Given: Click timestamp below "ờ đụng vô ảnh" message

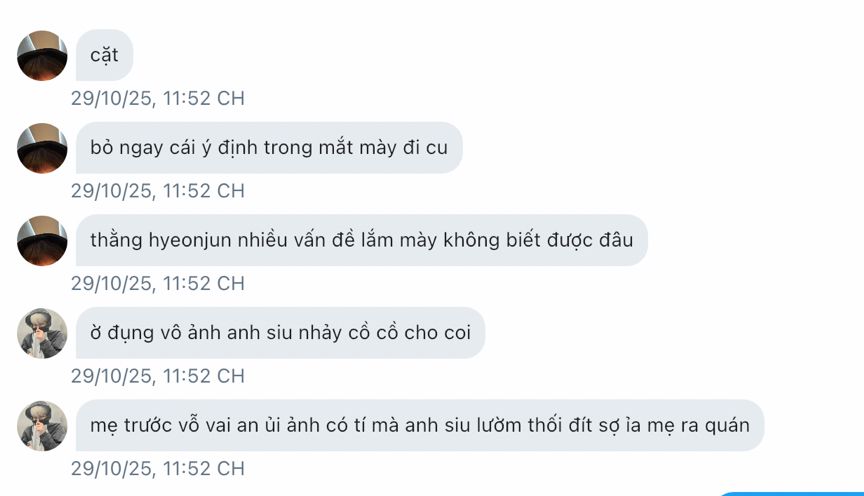Looking at the screenshot, I should 158,376.
